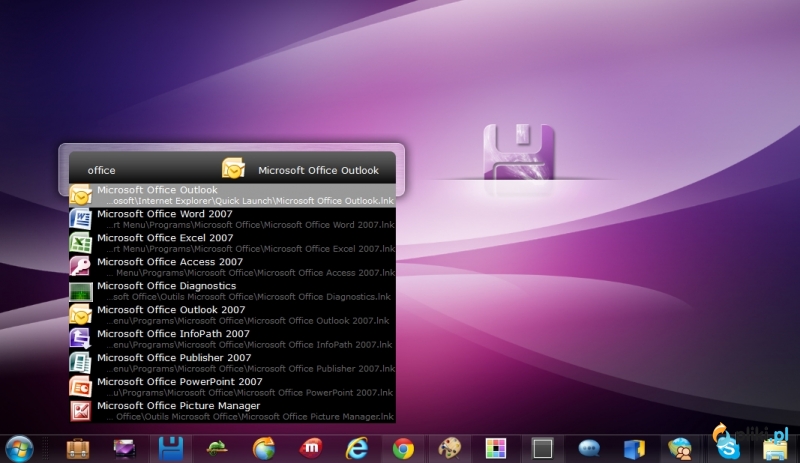Select 'Microsoft Office Access 2007' result title
Screen dimensions: 800x463
click(x=170, y=262)
